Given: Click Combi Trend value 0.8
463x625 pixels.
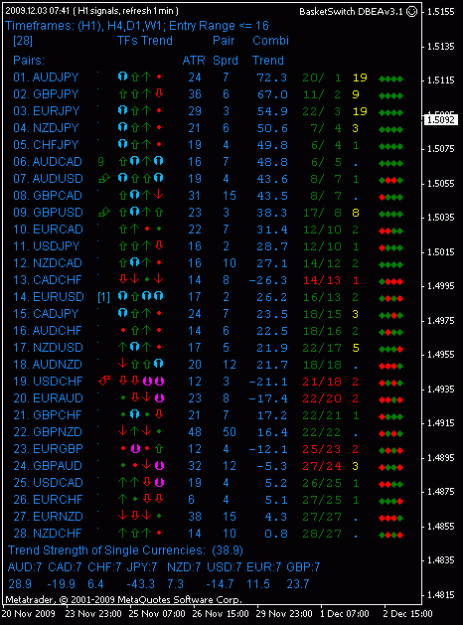Looking at the screenshot, I should point(276,533).
